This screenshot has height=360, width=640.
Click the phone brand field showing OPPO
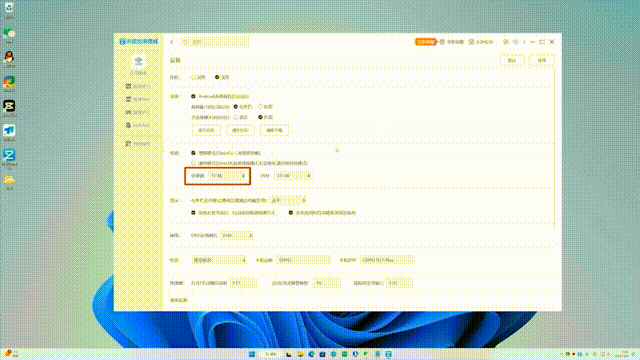point(303,260)
